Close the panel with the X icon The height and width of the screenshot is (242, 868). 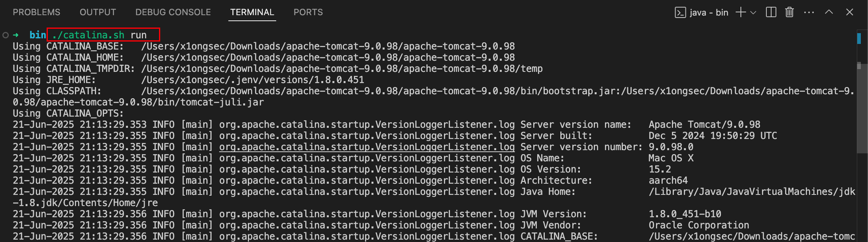[x=850, y=12]
